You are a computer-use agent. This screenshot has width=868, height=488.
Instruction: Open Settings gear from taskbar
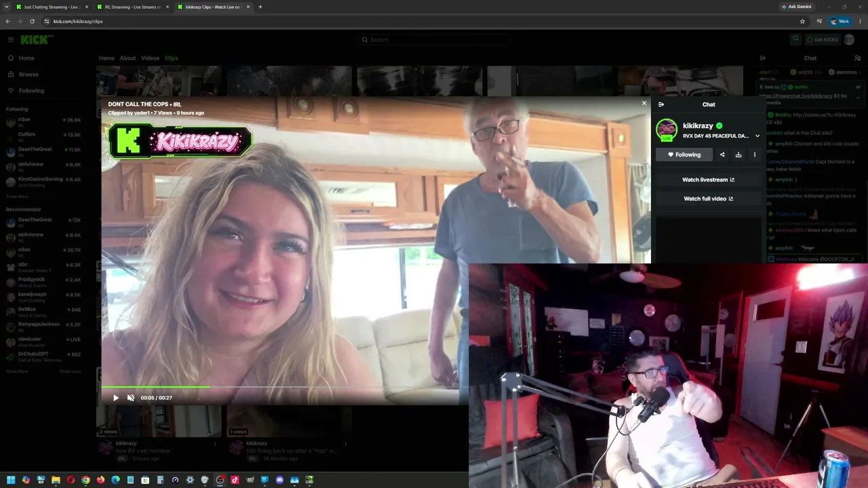click(190, 481)
